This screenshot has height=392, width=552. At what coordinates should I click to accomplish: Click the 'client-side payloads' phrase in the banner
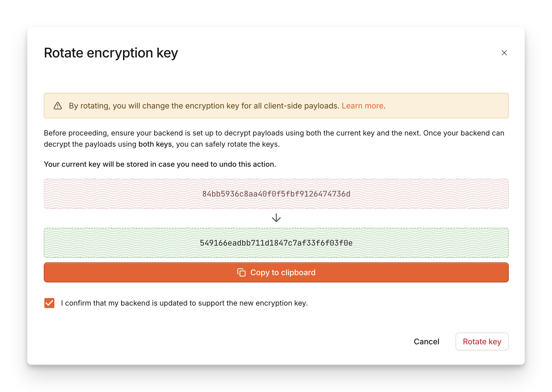(301, 106)
